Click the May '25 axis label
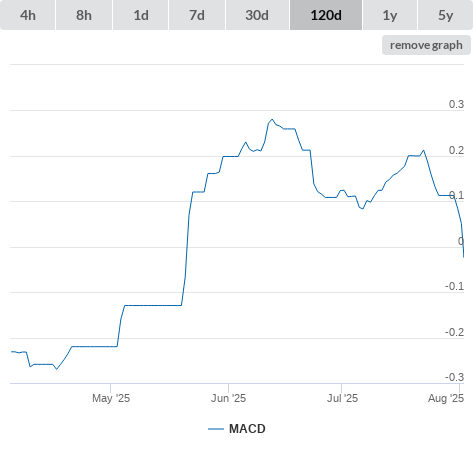The width and height of the screenshot is (474, 455). [111, 398]
